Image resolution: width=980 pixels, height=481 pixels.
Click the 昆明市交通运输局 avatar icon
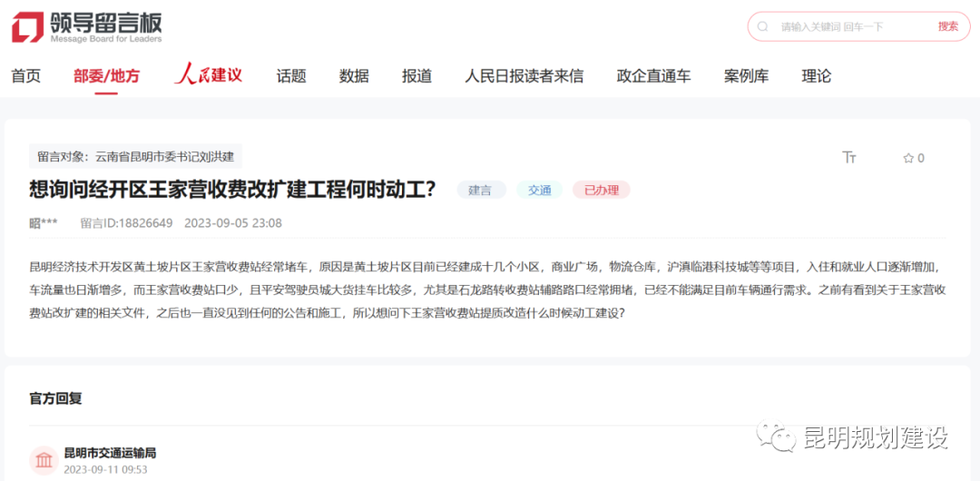(x=44, y=460)
